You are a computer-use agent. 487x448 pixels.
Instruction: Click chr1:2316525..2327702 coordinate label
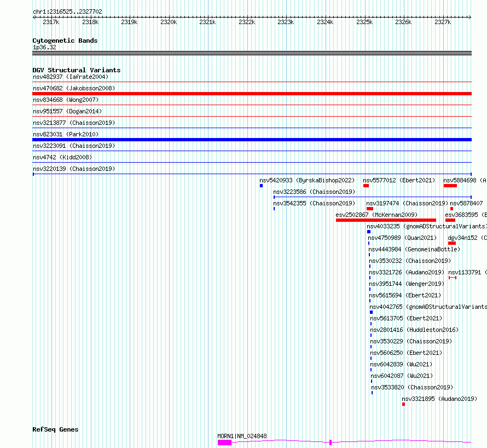(67, 12)
